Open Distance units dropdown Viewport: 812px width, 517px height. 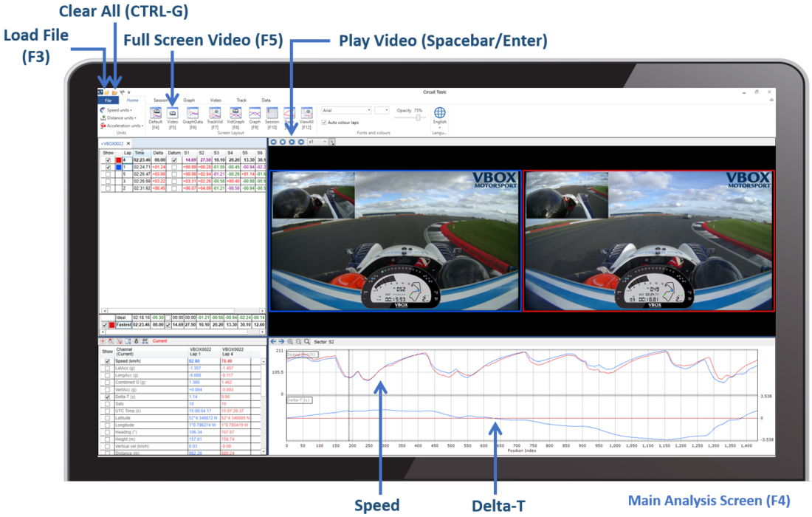pyautogui.click(x=119, y=118)
